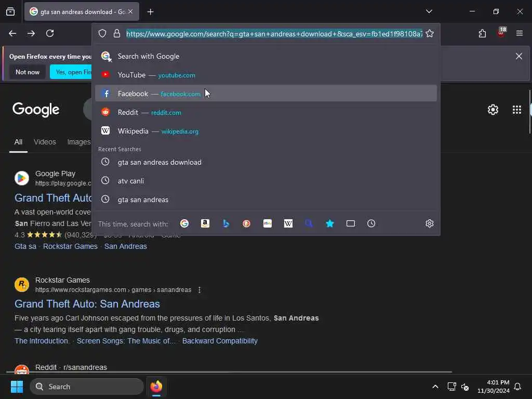Search this time with Bing icon
The image size is (532, 399).
tap(226, 223)
